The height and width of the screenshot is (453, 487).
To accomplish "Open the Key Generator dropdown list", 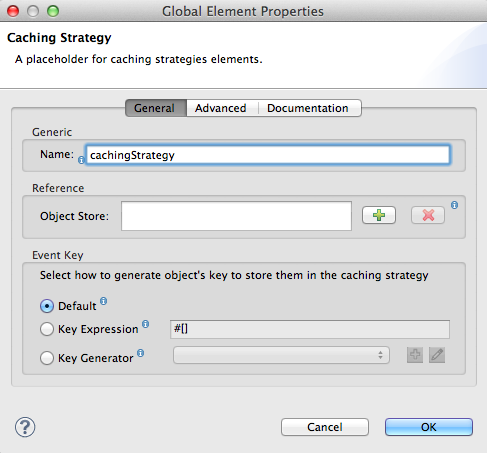I will [x=281, y=355].
